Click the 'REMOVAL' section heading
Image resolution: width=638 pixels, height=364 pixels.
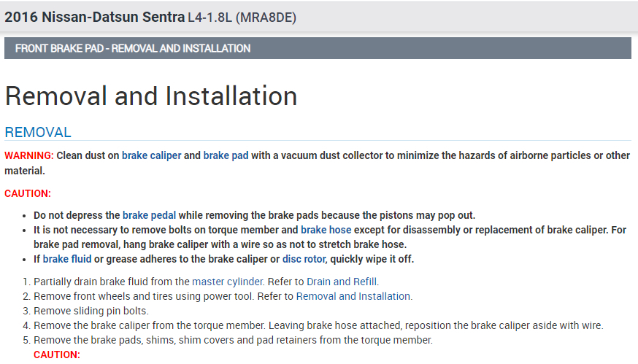pyautogui.click(x=38, y=132)
